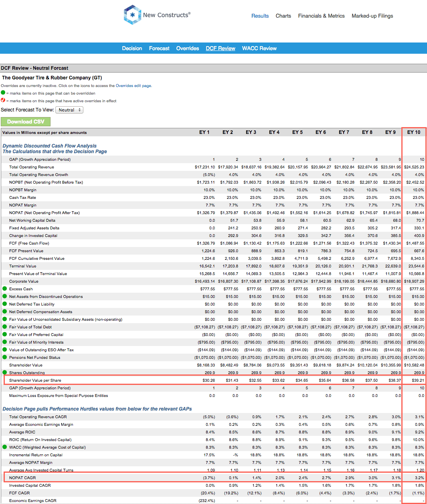Screen dimensions: 427x504
Task: Switch to the Overrides tab
Action: [188, 48]
